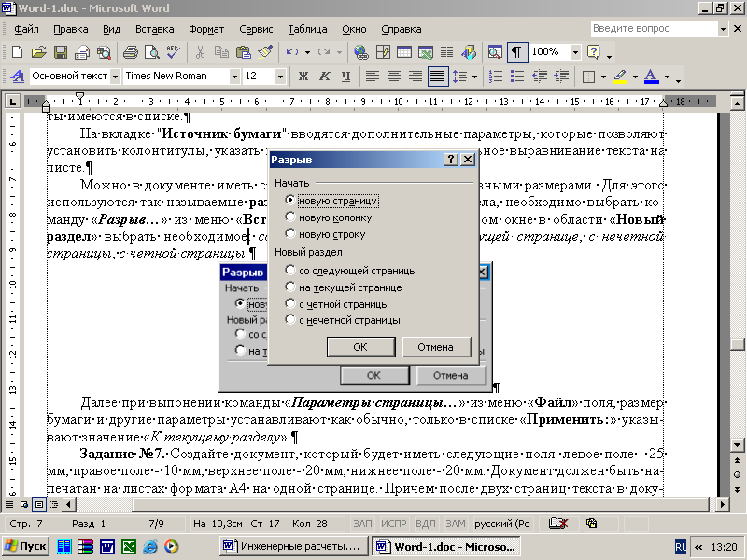Image resolution: width=747 pixels, height=560 pixels.
Task: Open a file with the folder icon
Action: tap(39, 52)
